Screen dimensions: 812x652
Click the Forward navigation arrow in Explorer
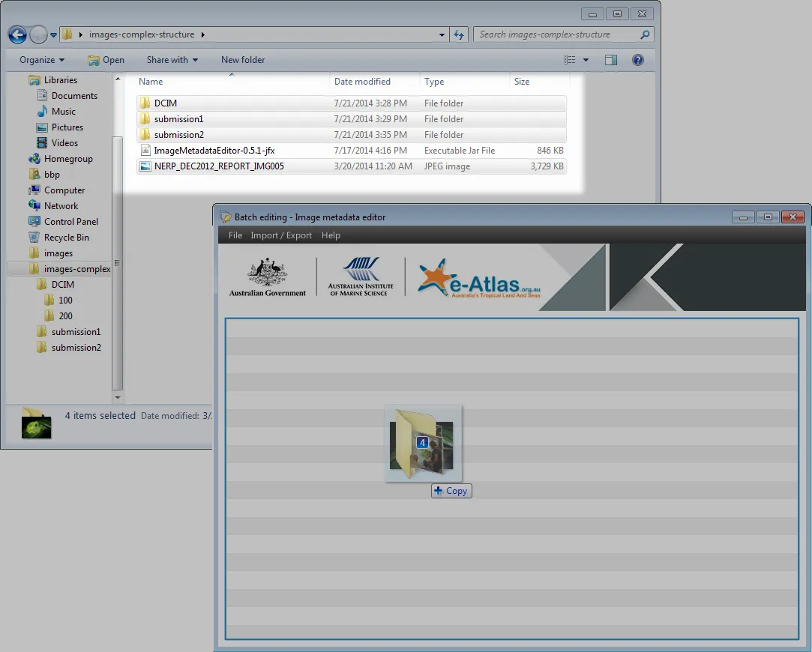tap(38, 34)
